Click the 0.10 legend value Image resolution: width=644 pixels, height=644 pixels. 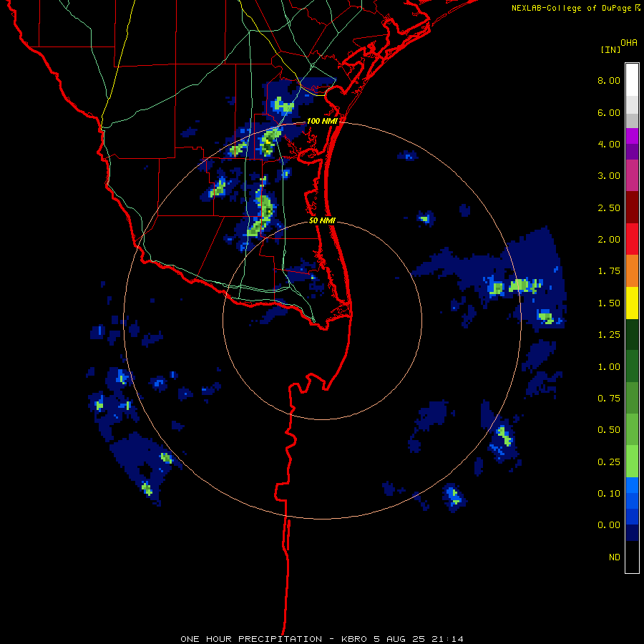[609, 494]
